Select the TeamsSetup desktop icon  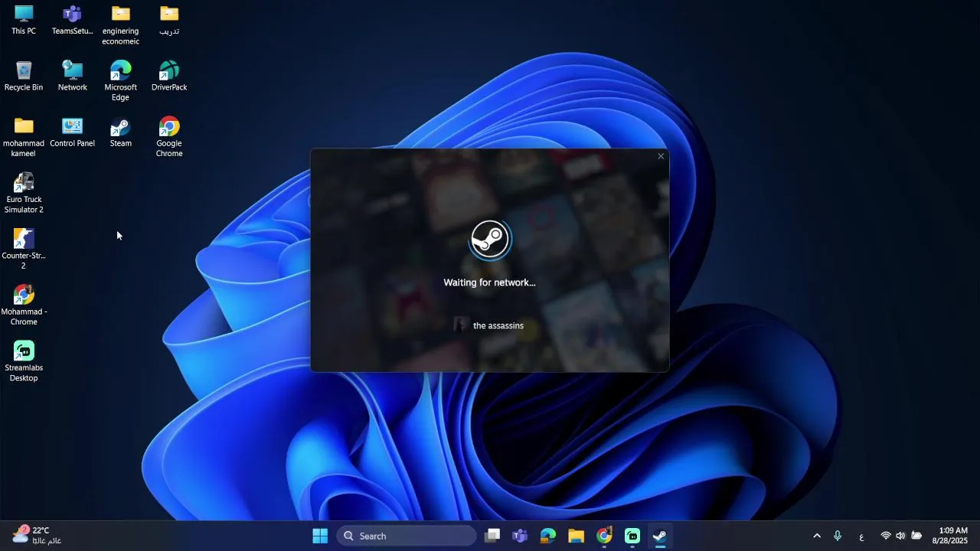tap(72, 21)
